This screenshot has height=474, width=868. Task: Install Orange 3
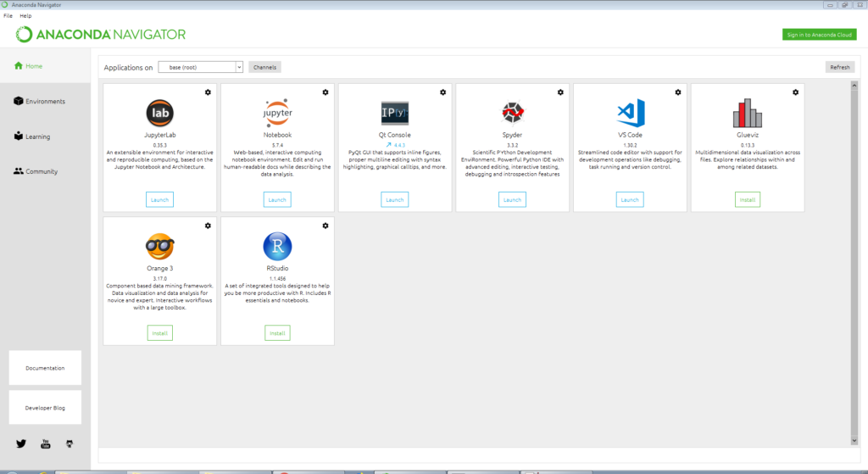(160, 332)
